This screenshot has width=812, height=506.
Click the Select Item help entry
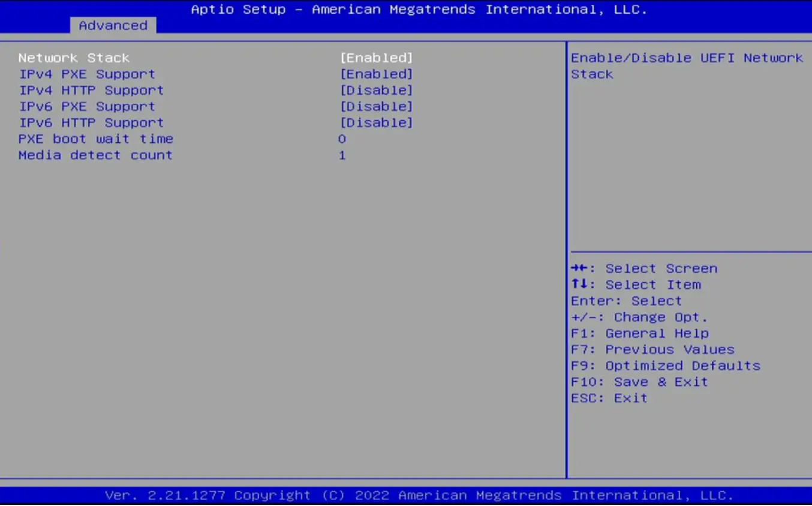[x=636, y=285]
